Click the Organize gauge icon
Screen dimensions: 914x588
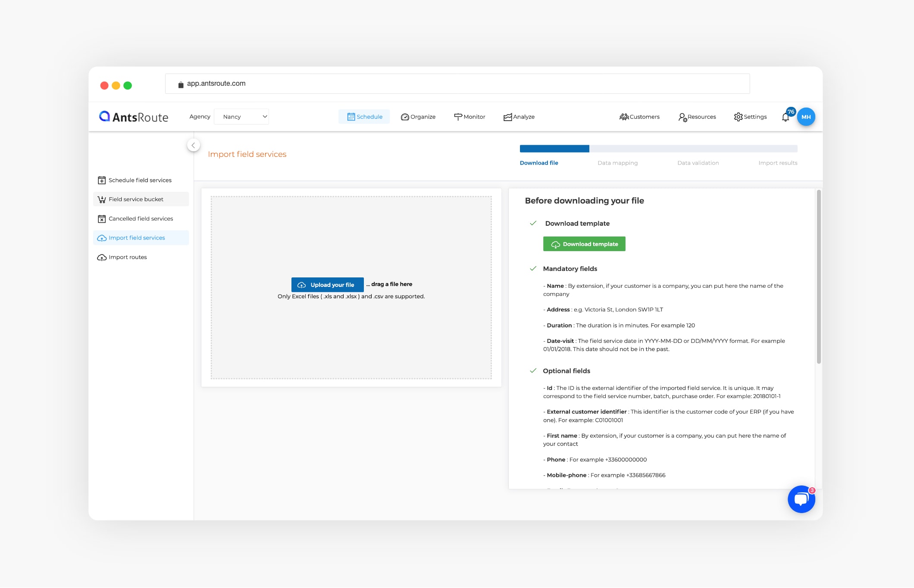(405, 117)
